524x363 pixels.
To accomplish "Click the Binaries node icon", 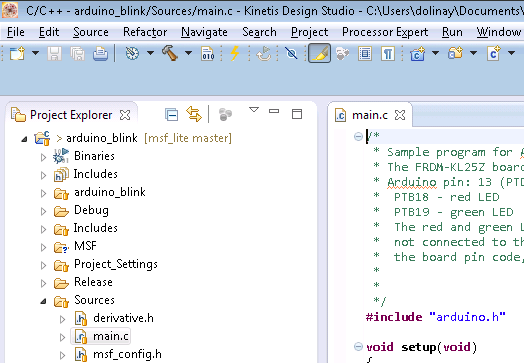I will click(x=61, y=156).
